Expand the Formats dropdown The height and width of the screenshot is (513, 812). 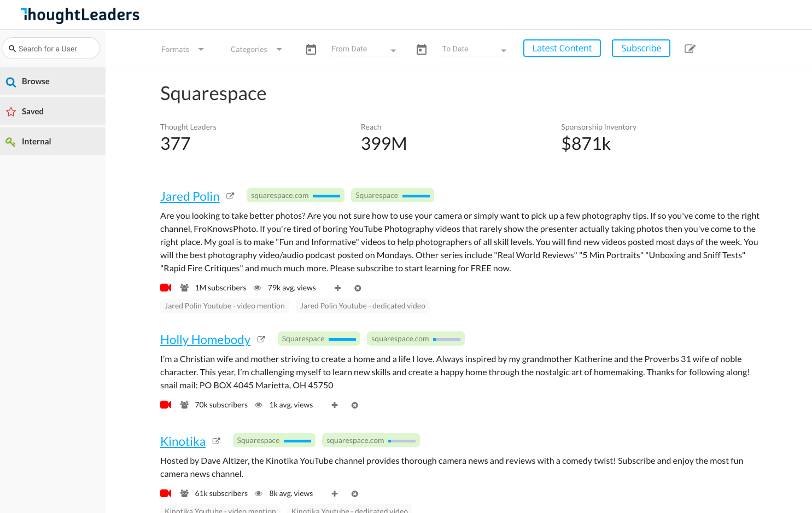click(183, 49)
